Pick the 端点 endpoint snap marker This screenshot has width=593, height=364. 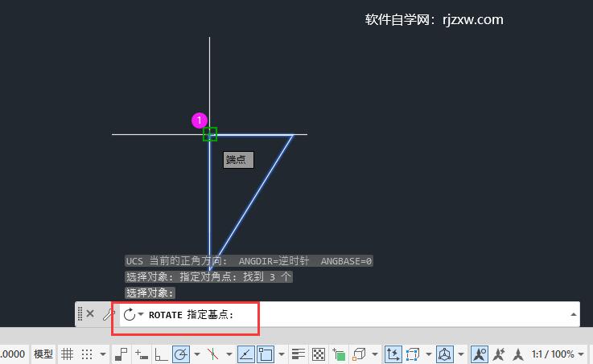[x=209, y=134]
